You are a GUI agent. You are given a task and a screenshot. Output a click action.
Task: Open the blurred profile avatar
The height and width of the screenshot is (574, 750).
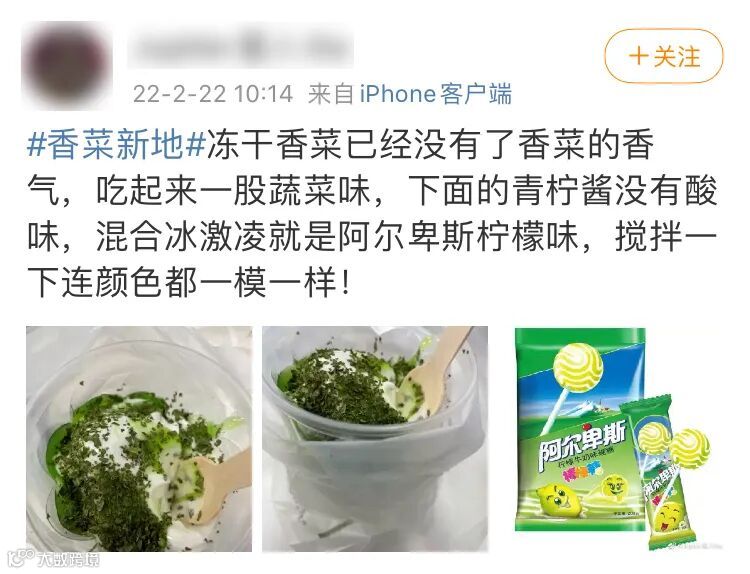[x=67, y=66]
